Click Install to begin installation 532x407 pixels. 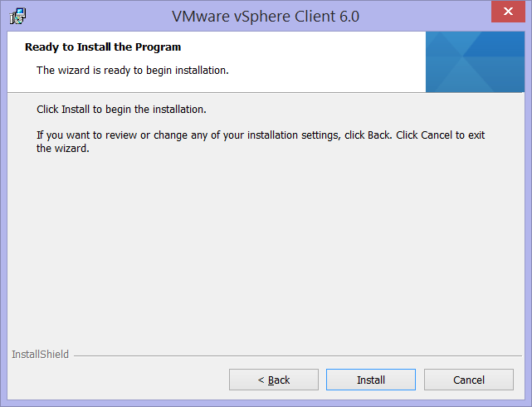(371, 380)
